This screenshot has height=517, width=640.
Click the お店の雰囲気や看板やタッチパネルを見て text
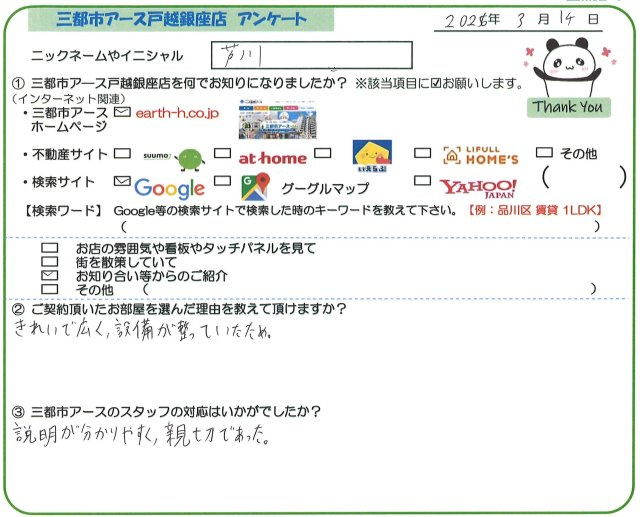click(196, 248)
